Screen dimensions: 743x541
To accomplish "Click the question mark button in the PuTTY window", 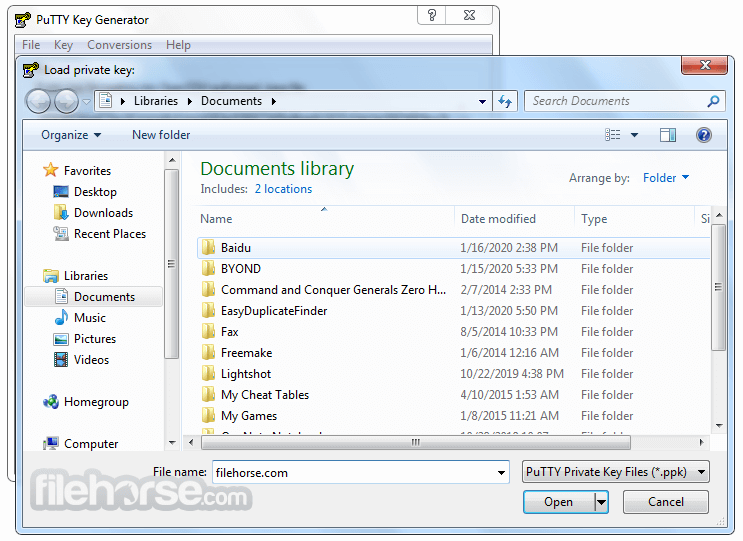I will [432, 15].
